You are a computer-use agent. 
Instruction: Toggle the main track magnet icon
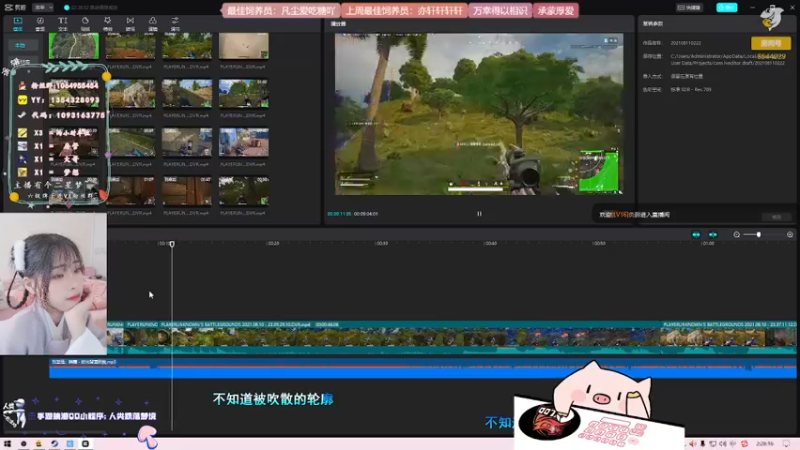click(696, 235)
